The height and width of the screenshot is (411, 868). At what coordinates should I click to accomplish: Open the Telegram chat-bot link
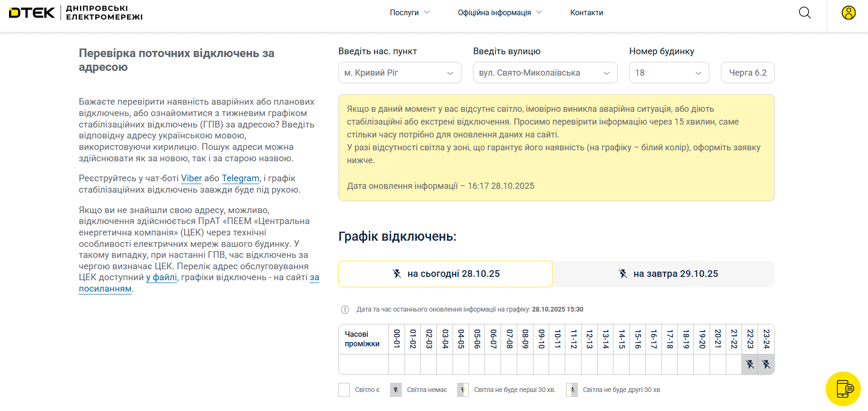point(240,178)
